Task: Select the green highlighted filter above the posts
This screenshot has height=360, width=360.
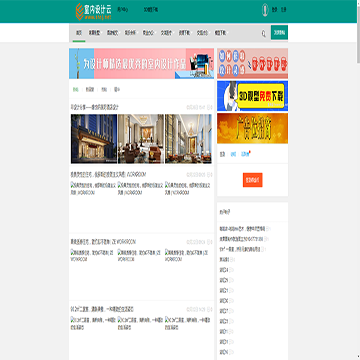Action: (x=76, y=89)
